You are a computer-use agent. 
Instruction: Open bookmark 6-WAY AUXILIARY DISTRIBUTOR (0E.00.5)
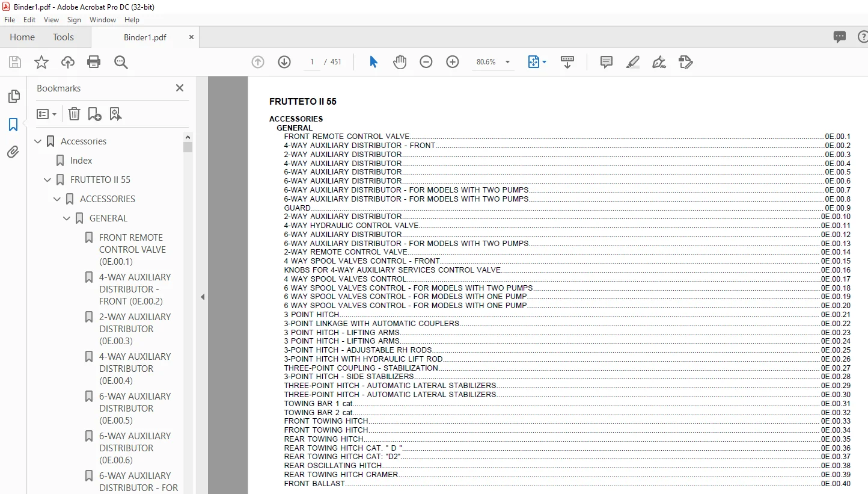(x=135, y=409)
